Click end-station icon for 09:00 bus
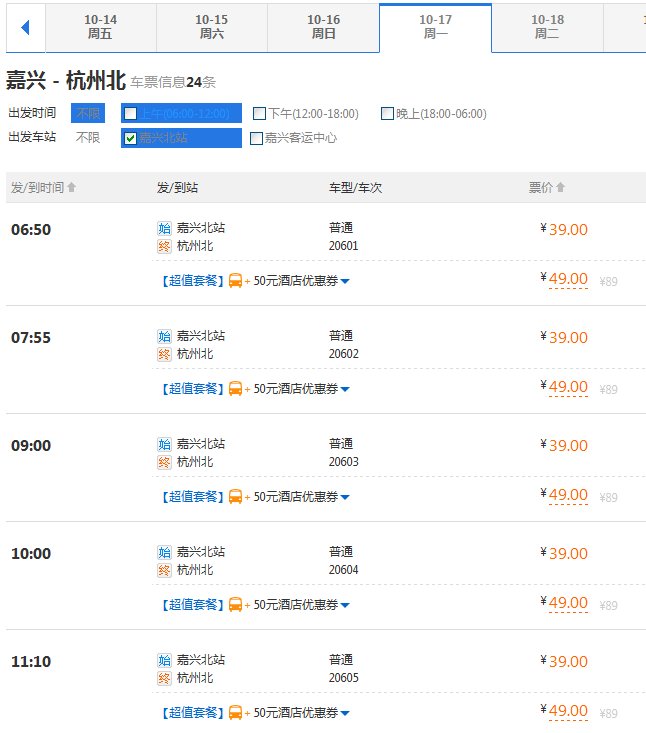Screen dimensions: 646x733 pyautogui.click(x=164, y=462)
